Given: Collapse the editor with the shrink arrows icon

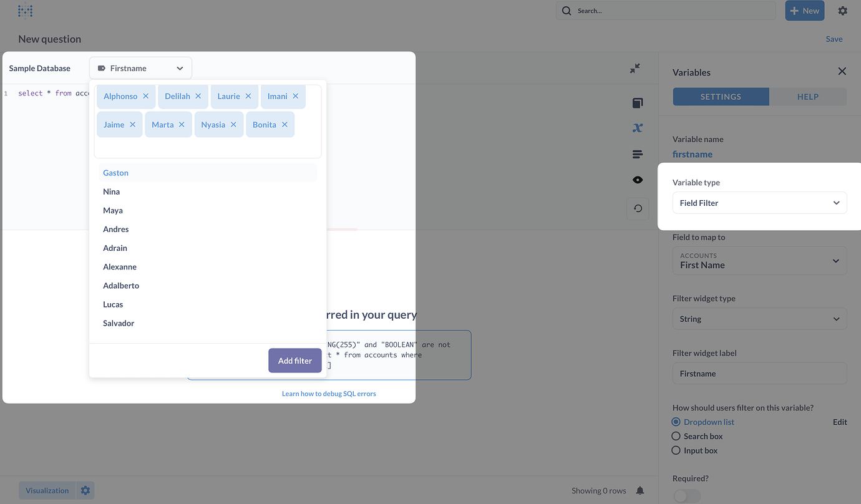Looking at the screenshot, I should tap(635, 68).
